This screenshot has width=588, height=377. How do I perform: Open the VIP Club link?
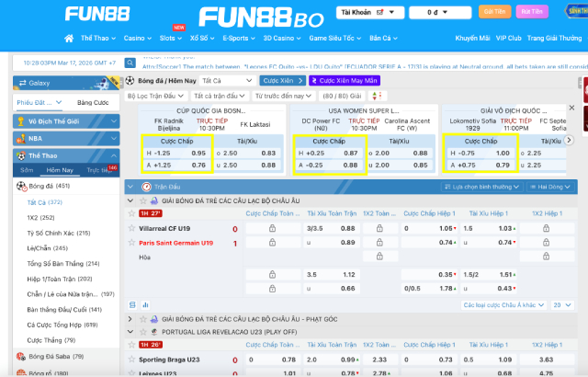pyautogui.click(x=508, y=39)
